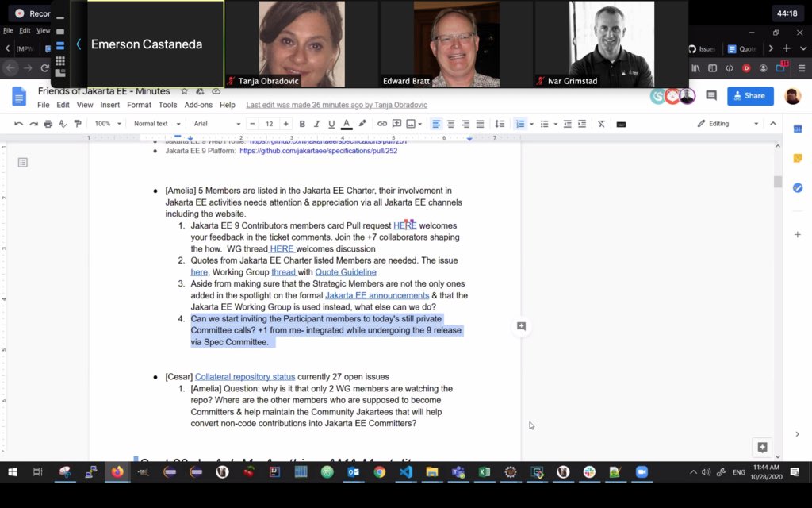Set left text alignment

tap(436, 124)
